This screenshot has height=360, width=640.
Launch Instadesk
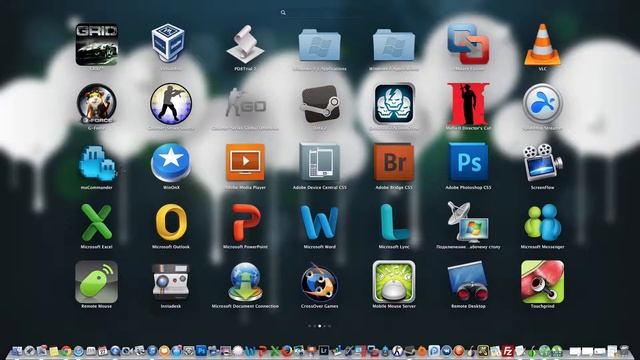171,282
